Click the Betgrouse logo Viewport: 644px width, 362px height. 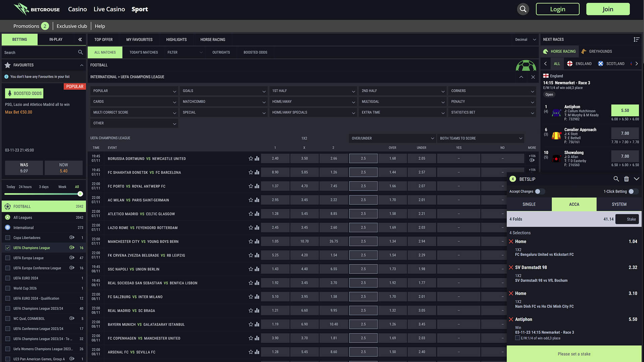coord(37,9)
